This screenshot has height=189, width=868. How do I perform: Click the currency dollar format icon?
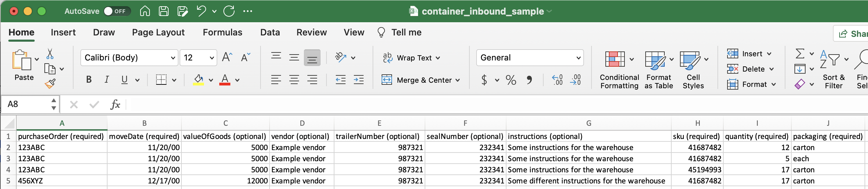coord(484,80)
